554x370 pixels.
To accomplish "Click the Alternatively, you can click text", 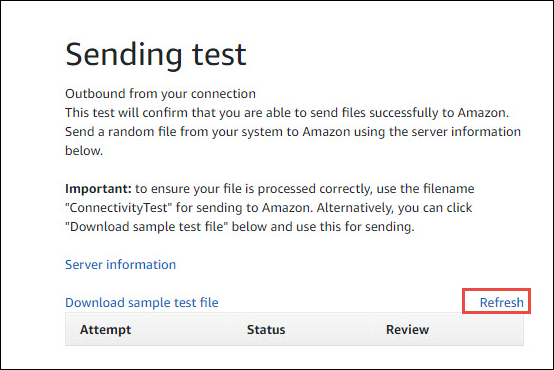I will (394, 208).
